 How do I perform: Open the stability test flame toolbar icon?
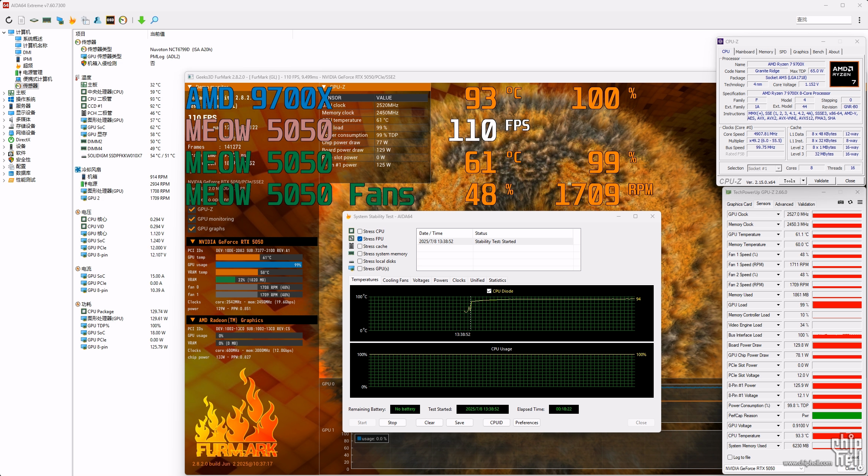pos(73,20)
